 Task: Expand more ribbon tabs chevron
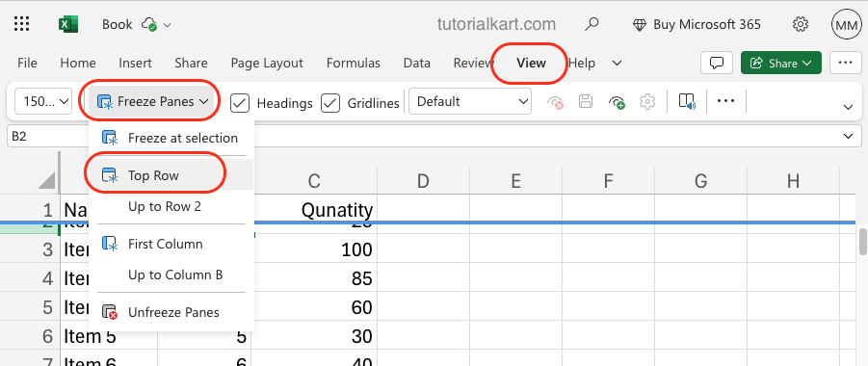[617, 64]
